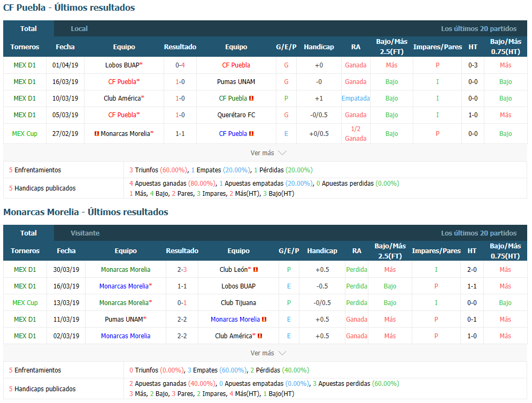Click 'Los últimos 20 partidos' in CF Puebla table

pyautogui.click(x=479, y=29)
